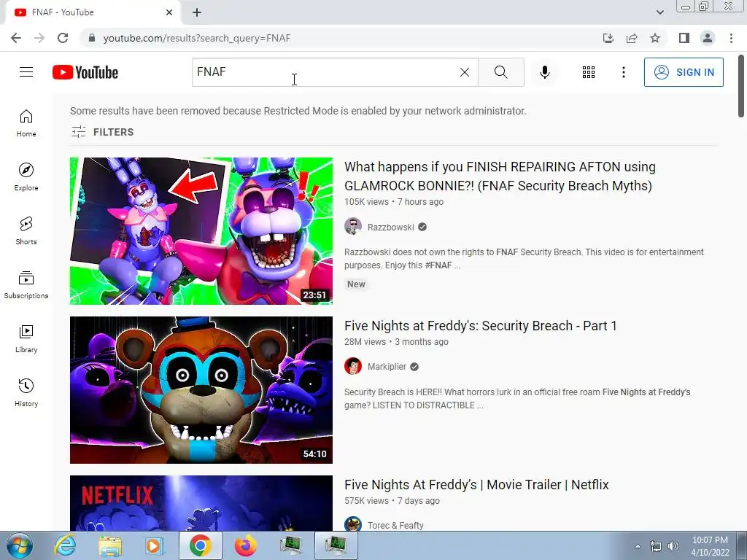The height and width of the screenshot is (560, 747).
Task: Click the install app icon in the address bar
Action: tap(608, 38)
